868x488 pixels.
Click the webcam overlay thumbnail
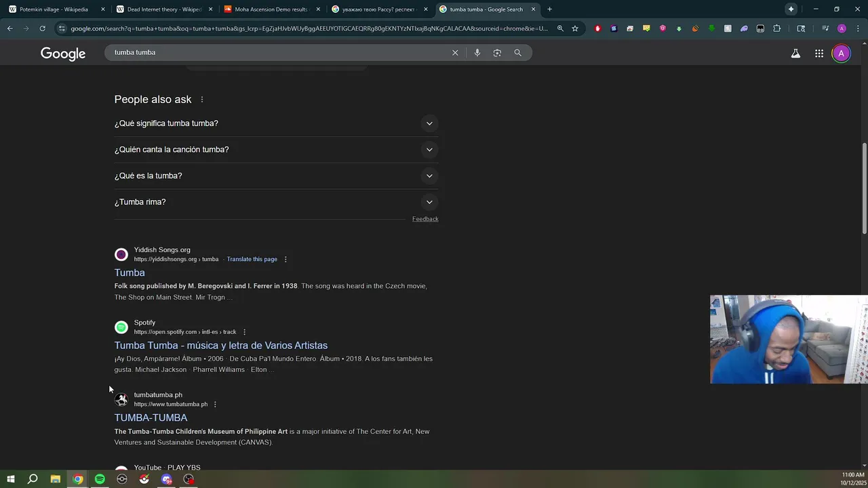[788, 340]
